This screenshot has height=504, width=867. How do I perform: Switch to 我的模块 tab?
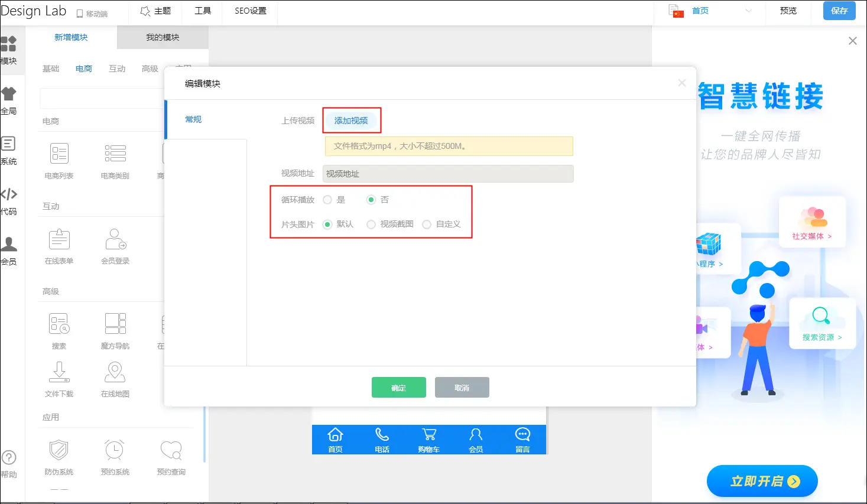click(x=163, y=37)
